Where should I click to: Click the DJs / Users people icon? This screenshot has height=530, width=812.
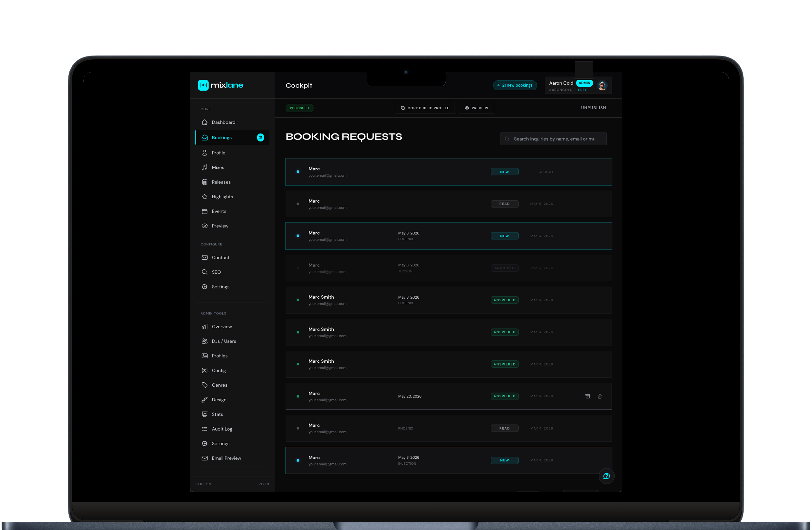click(x=205, y=341)
